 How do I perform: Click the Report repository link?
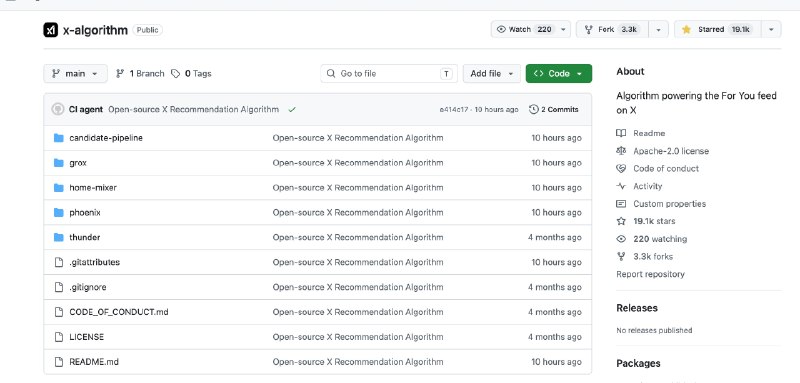tap(650, 274)
